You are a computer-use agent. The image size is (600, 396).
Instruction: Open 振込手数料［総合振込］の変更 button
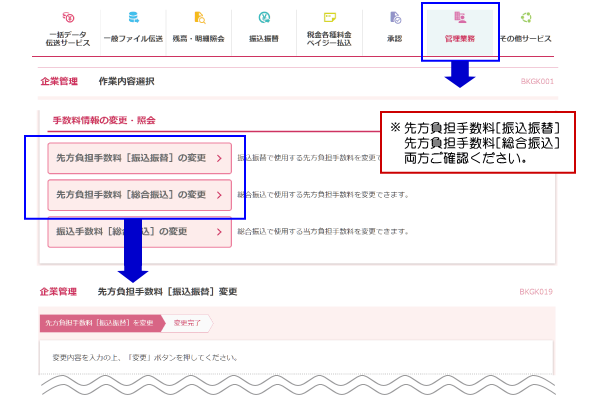[x=140, y=232]
